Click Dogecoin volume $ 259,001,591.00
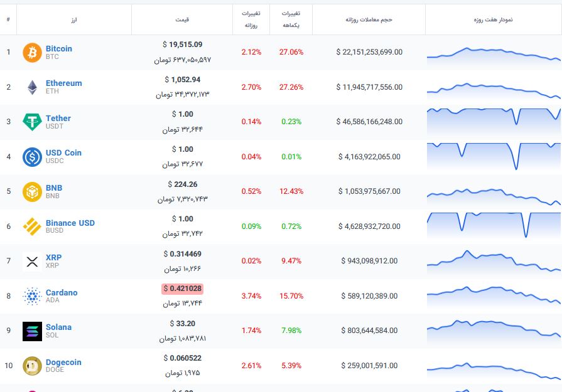The image size is (562, 392). tap(369, 366)
